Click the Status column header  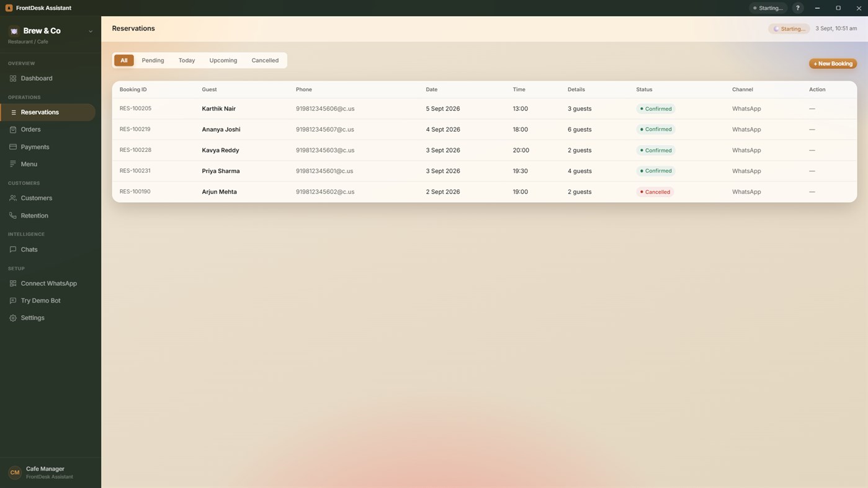tap(644, 90)
